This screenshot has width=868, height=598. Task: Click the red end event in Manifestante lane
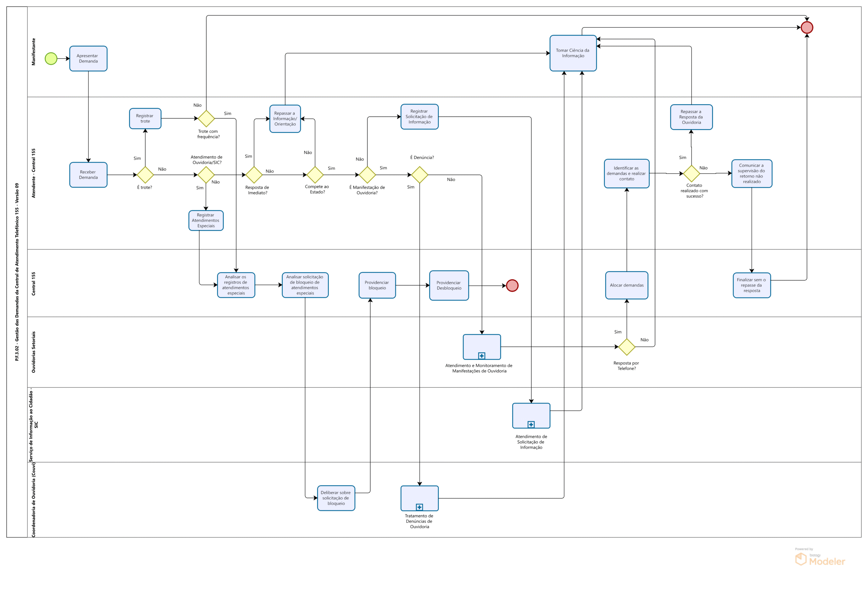(x=807, y=27)
